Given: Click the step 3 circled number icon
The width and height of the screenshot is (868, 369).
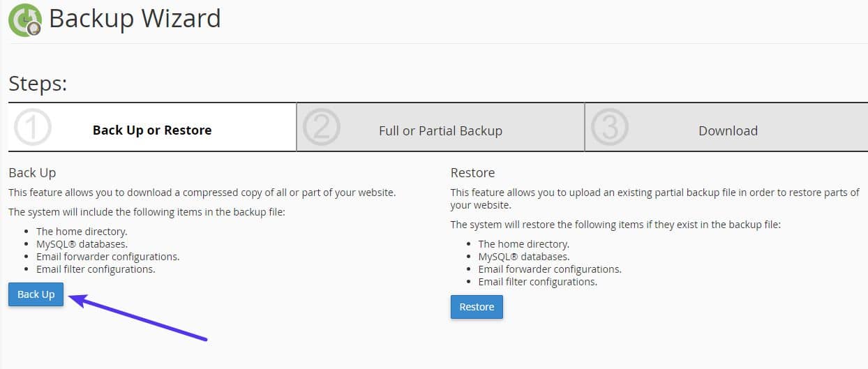Looking at the screenshot, I should coord(609,129).
